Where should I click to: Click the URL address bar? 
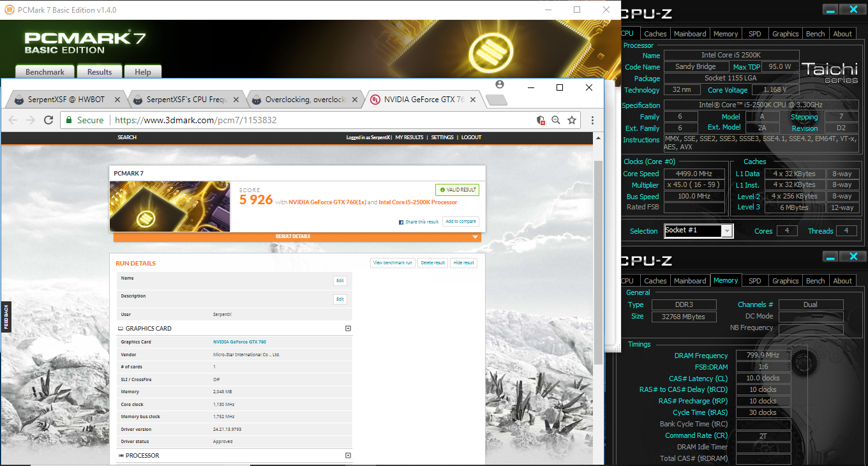point(319,120)
